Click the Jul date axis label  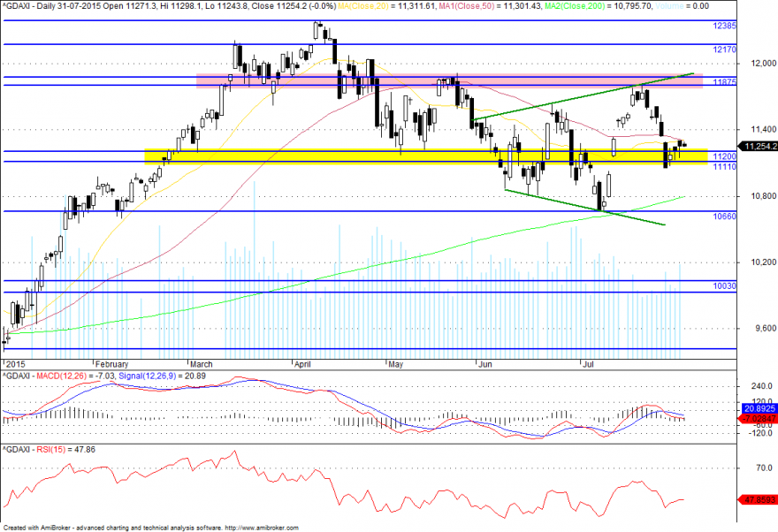click(x=588, y=364)
